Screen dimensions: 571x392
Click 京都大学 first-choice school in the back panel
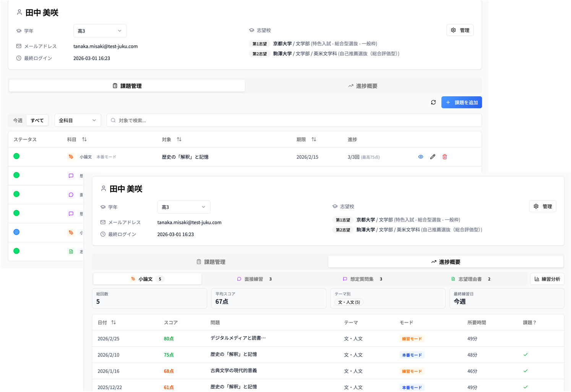(282, 44)
